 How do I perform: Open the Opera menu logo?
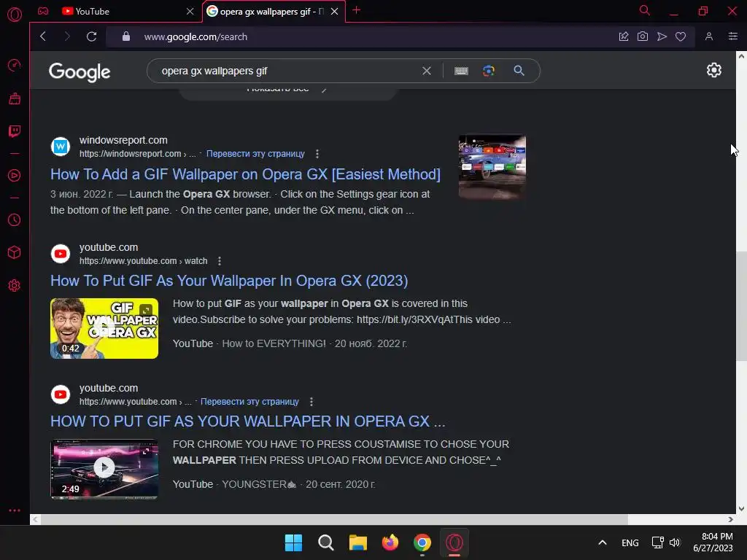point(15,15)
